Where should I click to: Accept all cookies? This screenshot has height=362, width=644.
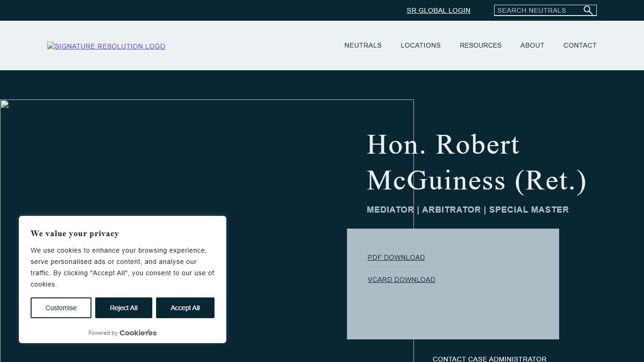tap(185, 307)
